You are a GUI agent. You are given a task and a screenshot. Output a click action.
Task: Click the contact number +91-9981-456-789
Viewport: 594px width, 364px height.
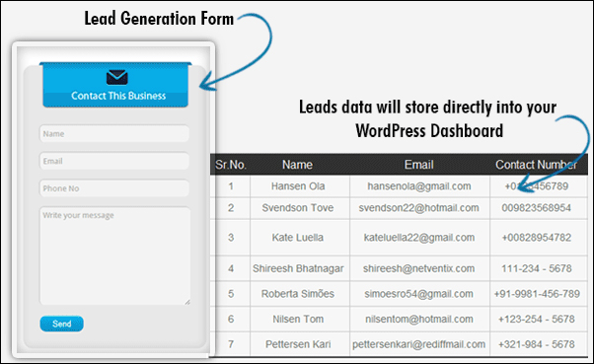point(537,294)
